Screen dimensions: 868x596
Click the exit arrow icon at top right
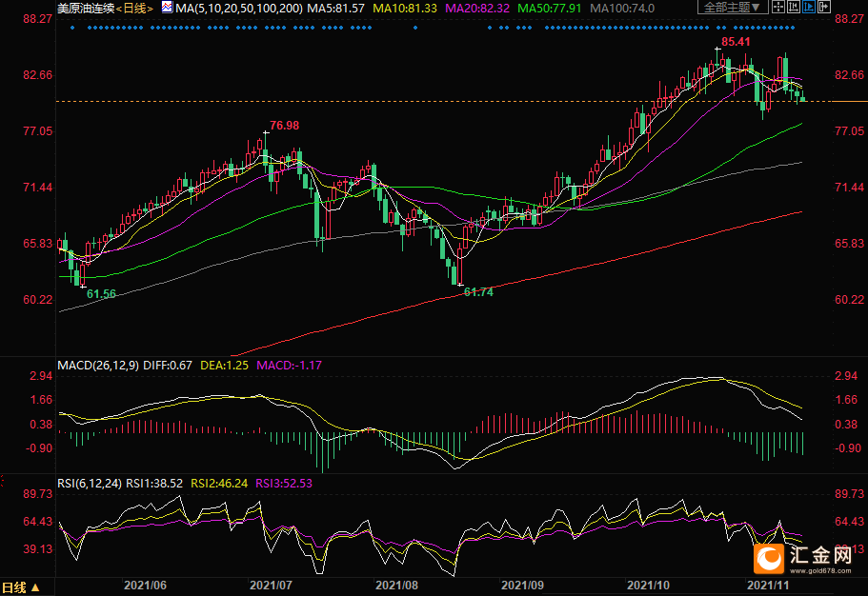tap(826, 8)
